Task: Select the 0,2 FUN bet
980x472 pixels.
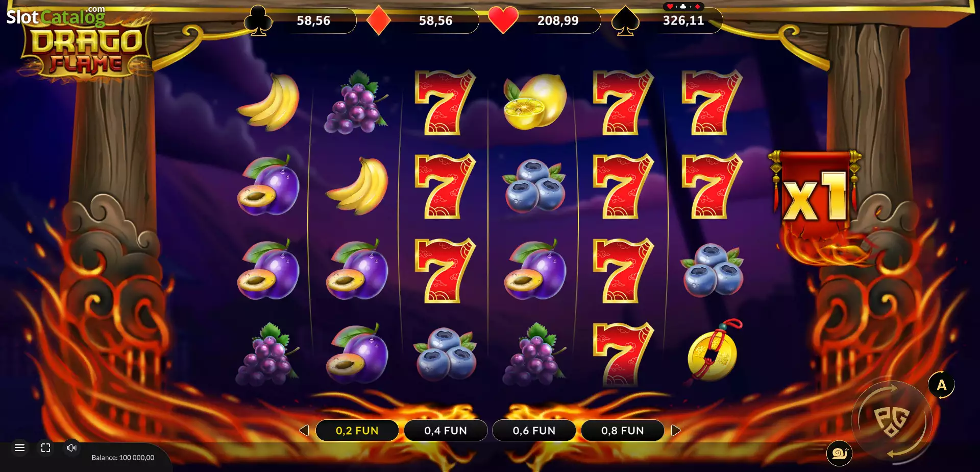Action: tap(357, 431)
